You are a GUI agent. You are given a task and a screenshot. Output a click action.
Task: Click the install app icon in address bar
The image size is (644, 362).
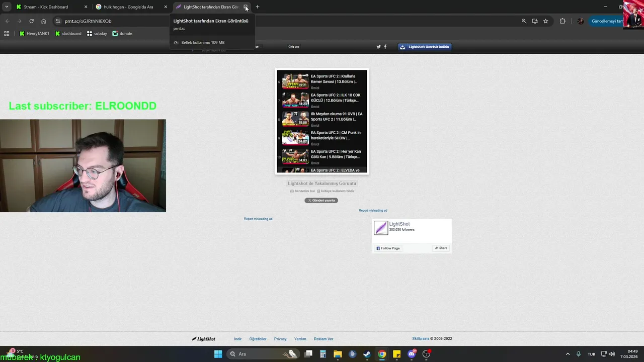coord(535,21)
